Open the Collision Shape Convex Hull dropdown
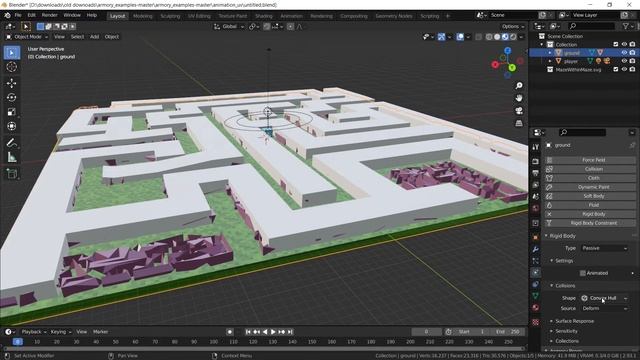 (604, 298)
